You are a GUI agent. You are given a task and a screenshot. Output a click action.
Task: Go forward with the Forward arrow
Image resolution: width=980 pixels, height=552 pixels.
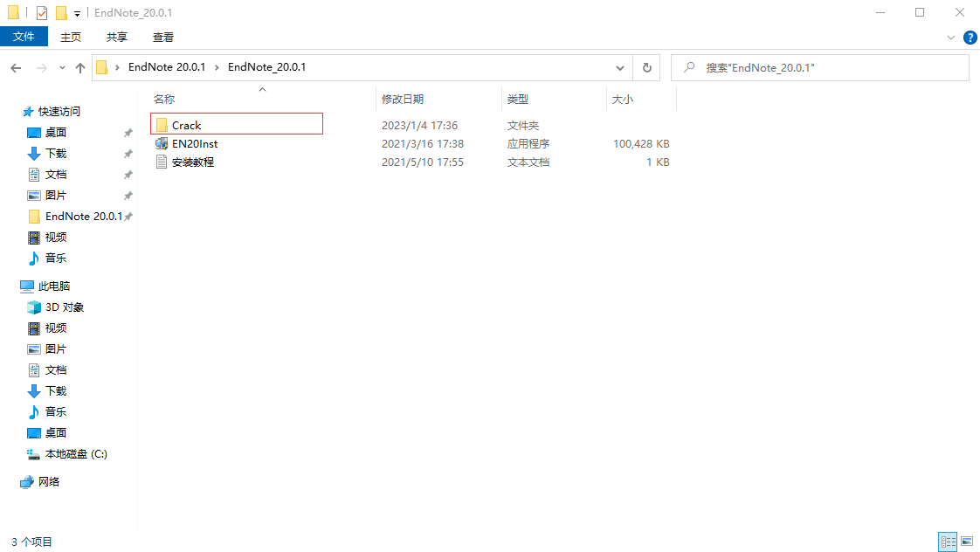pos(41,67)
